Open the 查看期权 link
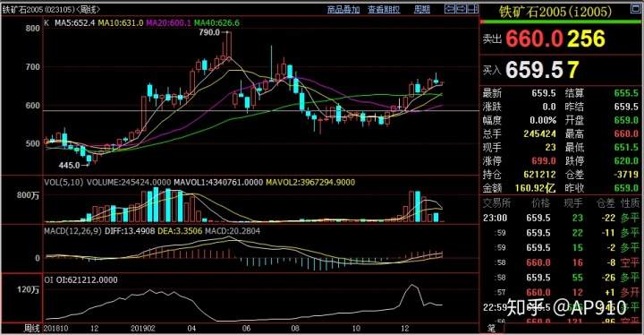This screenshot has height=335, width=644. coord(384,10)
